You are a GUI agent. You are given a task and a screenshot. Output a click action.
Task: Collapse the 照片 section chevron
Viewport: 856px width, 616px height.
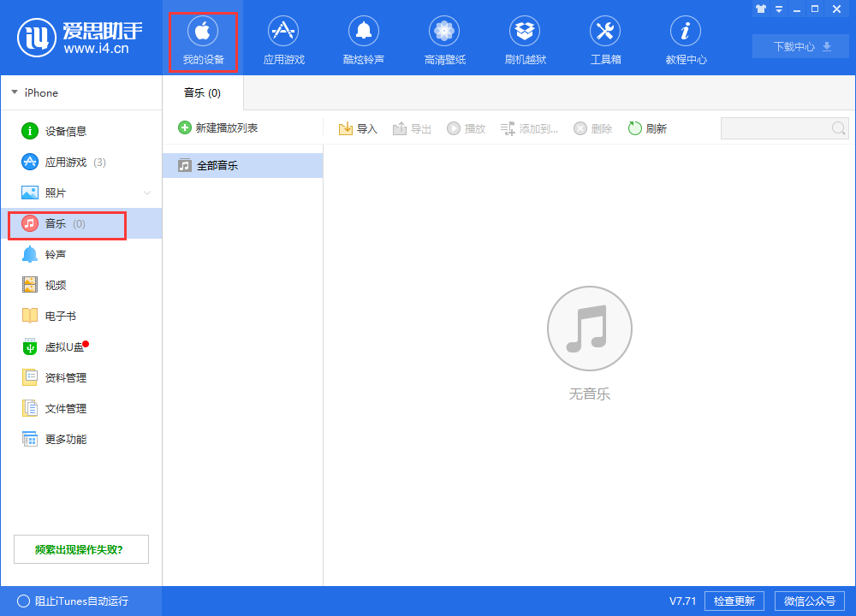pyautogui.click(x=147, y=192)
